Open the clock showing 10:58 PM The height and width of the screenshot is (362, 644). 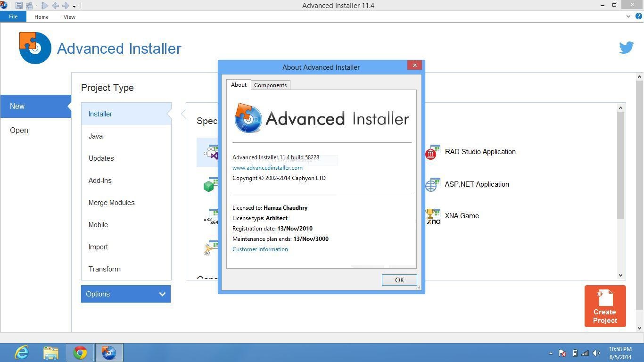click(620, 353)
